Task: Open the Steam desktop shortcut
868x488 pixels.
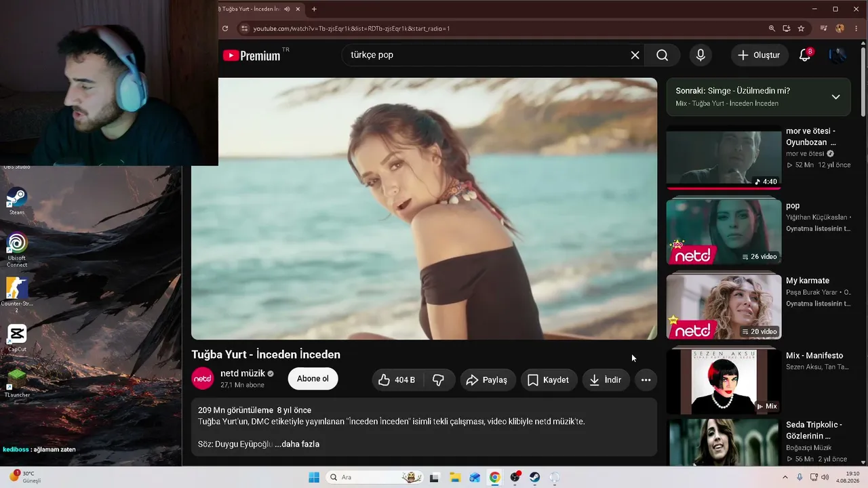Action: (17, 201)
